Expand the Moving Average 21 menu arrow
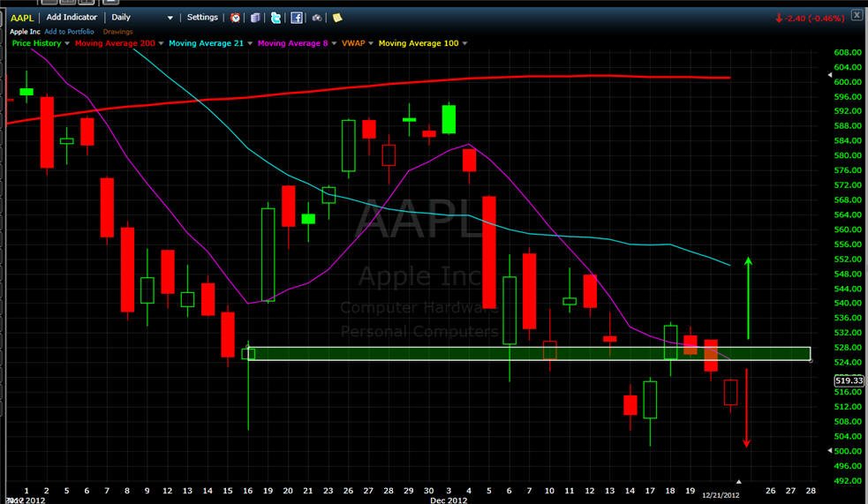 [250, 43]
